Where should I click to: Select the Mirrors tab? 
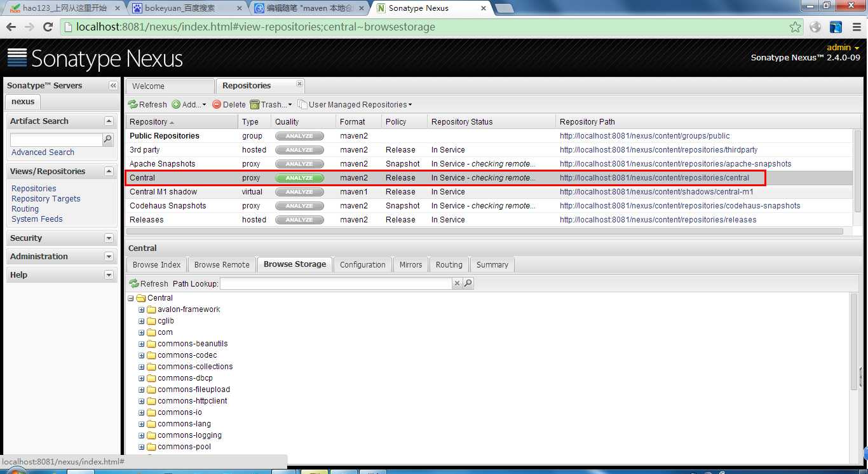pyautogui.click(x=410, y=265)
